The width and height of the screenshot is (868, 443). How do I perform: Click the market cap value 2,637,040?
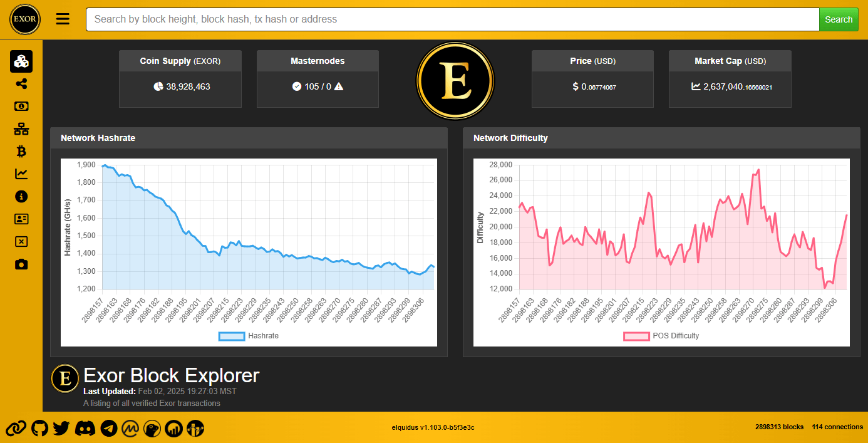click(x=738, y=87)
